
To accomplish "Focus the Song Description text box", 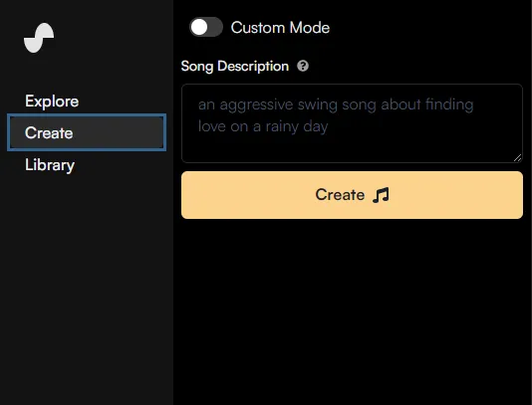I will coord(352,123).
